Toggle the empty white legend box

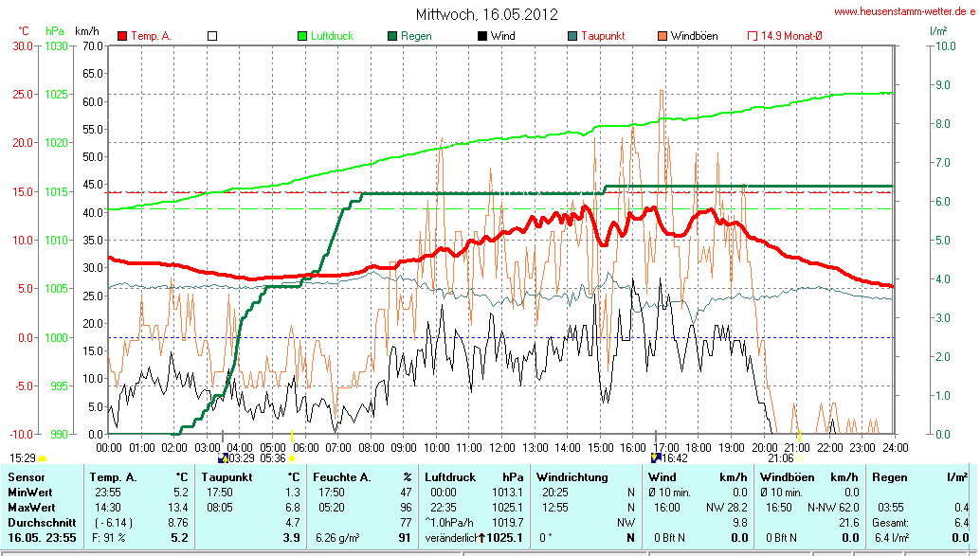pos(212,36)
